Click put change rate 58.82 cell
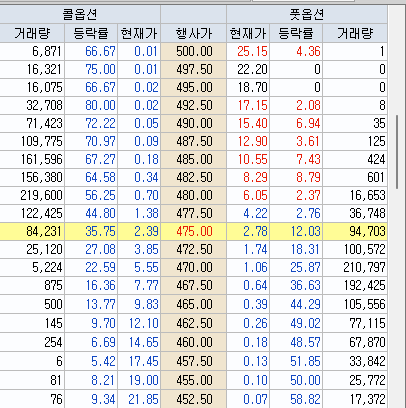 (296, 399)
